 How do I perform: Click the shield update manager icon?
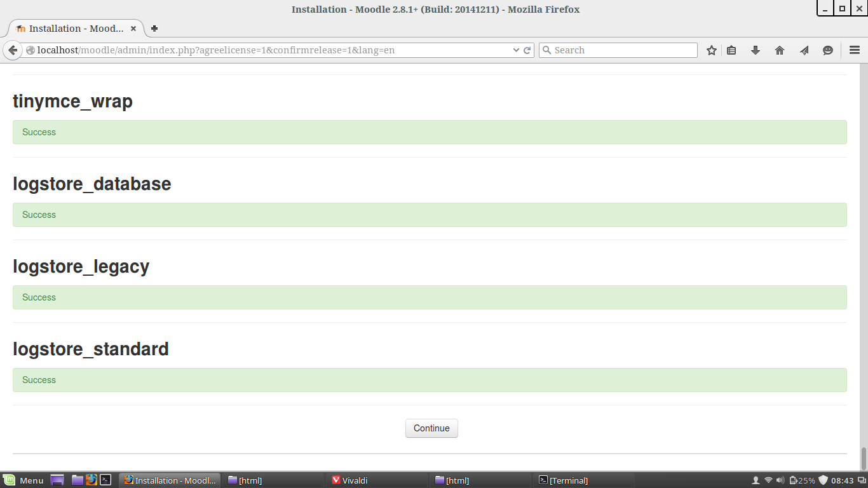pyautogui.click(x=823, y=480)
